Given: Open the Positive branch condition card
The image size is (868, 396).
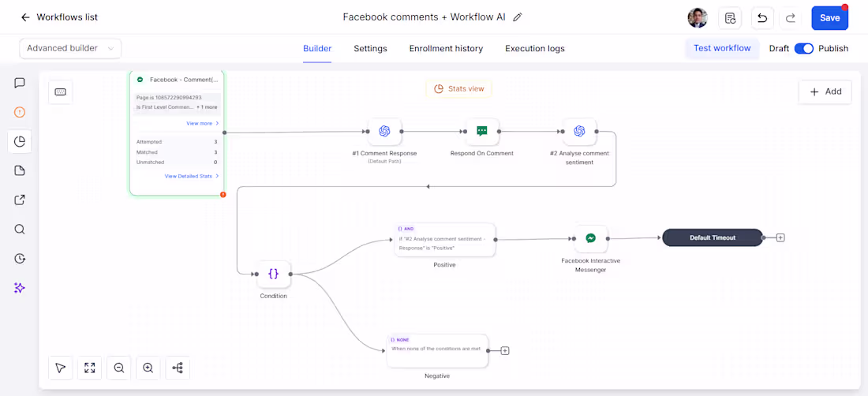Looking at the screenshot, I should 444,240.
